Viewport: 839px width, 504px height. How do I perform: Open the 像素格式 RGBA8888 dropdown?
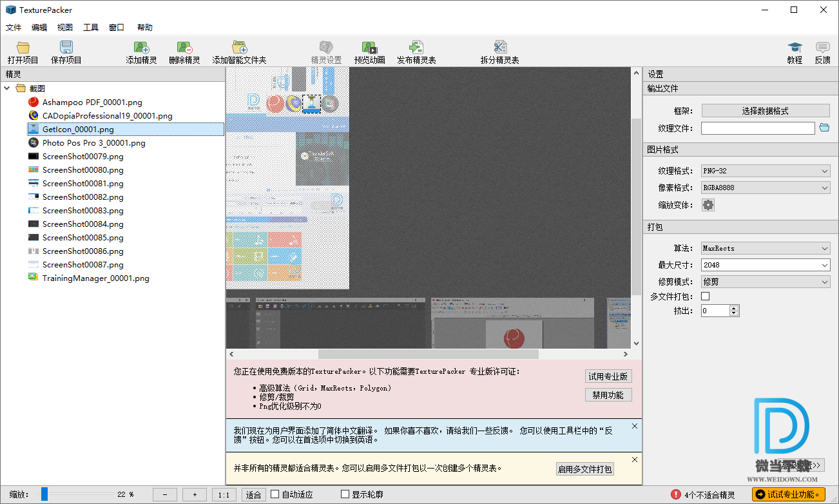click(x=766, y=188)
